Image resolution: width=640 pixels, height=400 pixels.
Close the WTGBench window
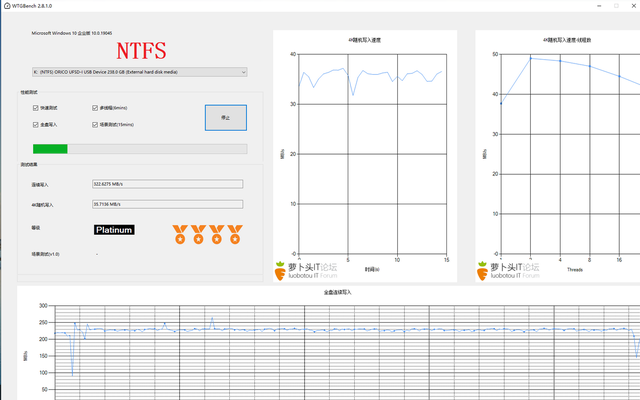click(634, 6)
